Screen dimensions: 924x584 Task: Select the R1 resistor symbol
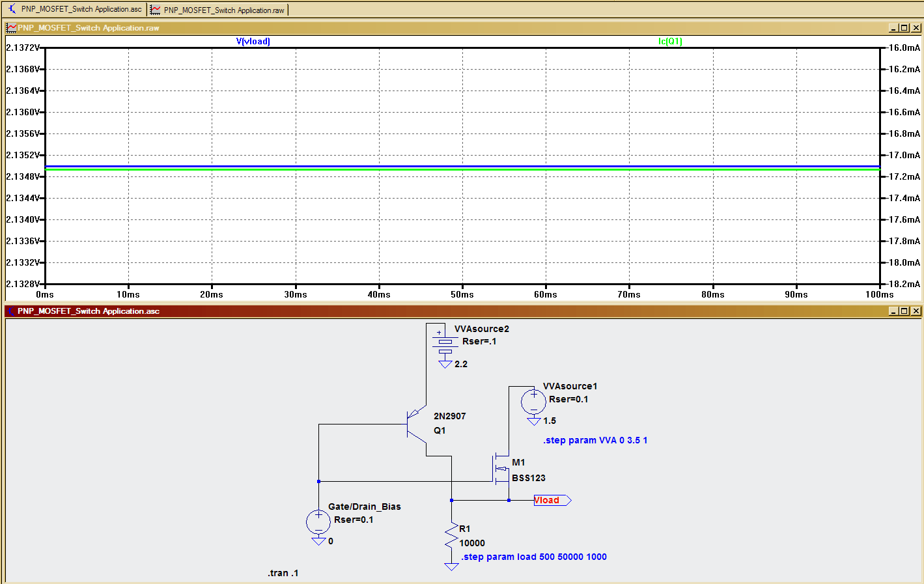click(x=451, y=536)
